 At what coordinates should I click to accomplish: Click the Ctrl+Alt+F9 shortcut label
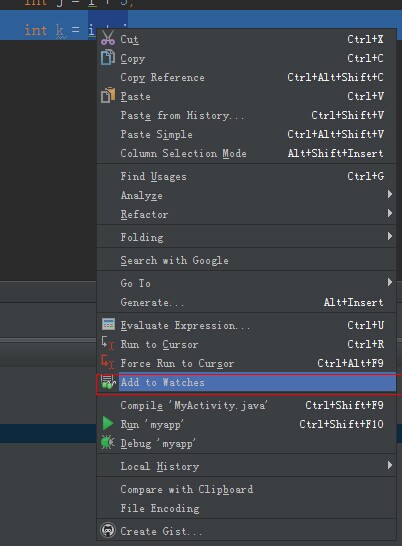[350, 363]
